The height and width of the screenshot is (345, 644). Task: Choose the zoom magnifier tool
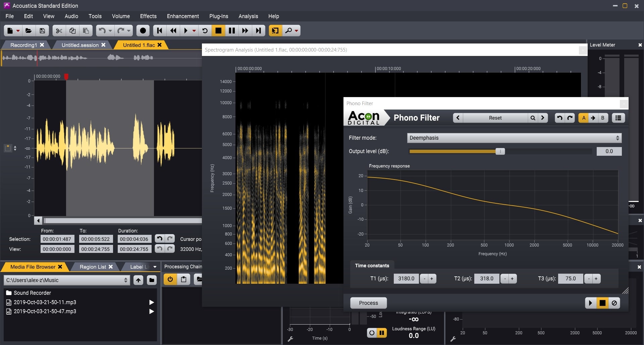[288, 30]
